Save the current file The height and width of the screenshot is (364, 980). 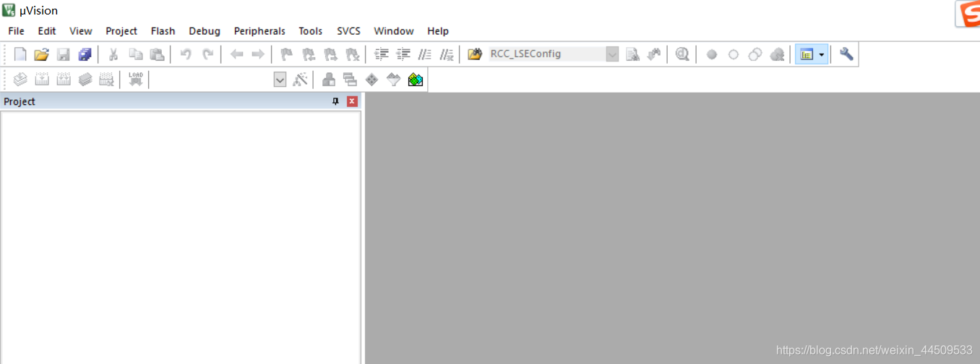coord(63,54)
